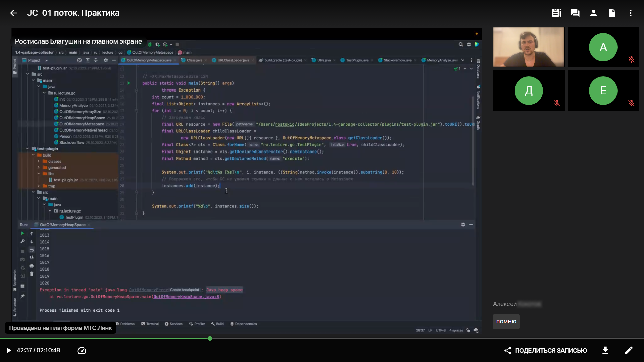The image size is (644, 362).
Task: Open Project panel gear settings
Action: pos(106,60)
